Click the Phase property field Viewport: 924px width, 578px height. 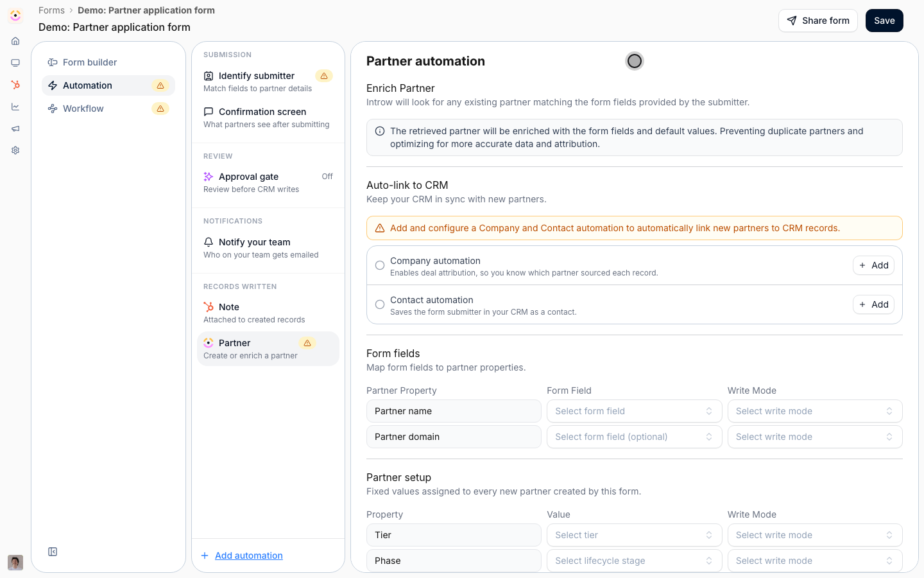454,561
